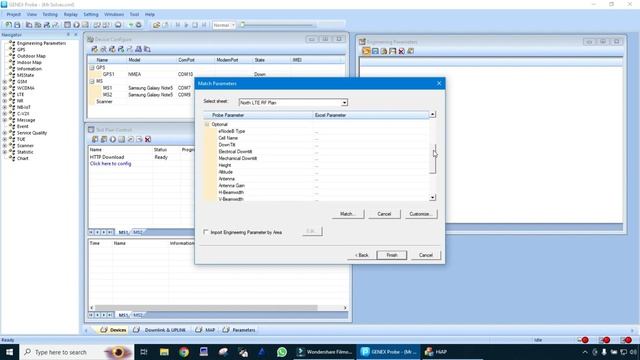Open the Project menu

tap(13, 14)
